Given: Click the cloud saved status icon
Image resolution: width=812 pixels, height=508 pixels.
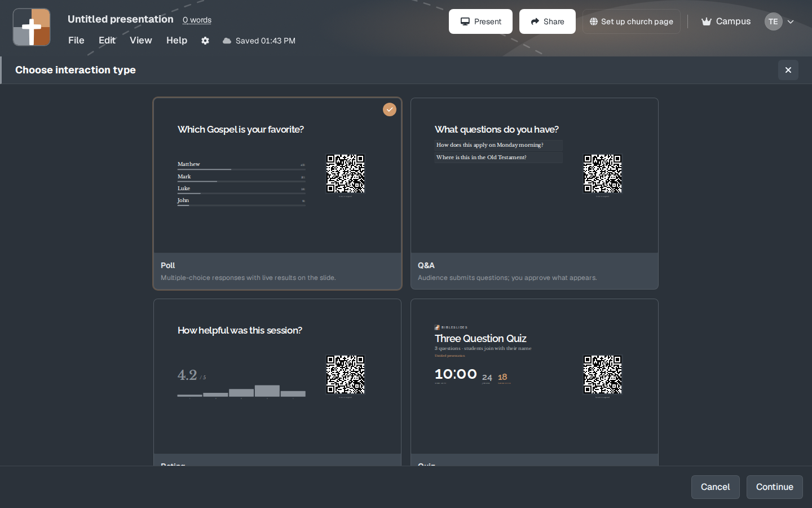Looking at the screenshot, I should [x=227, y=41].
